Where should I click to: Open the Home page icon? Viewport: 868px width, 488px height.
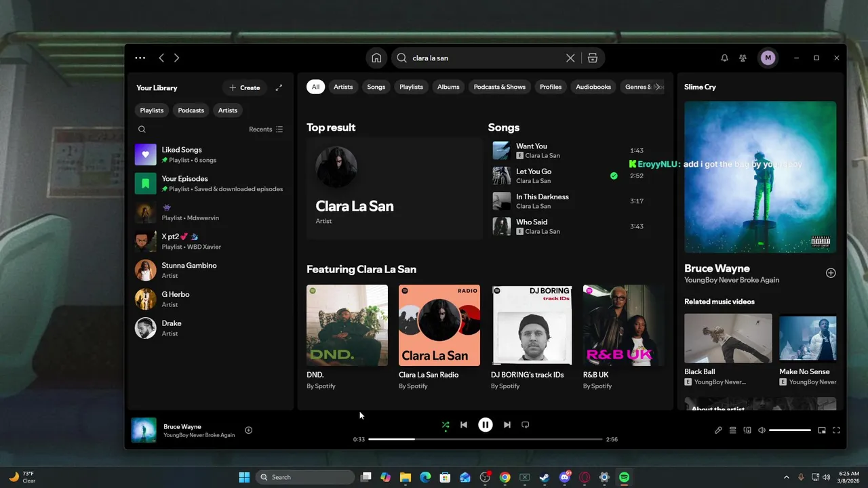coord(376,58)
